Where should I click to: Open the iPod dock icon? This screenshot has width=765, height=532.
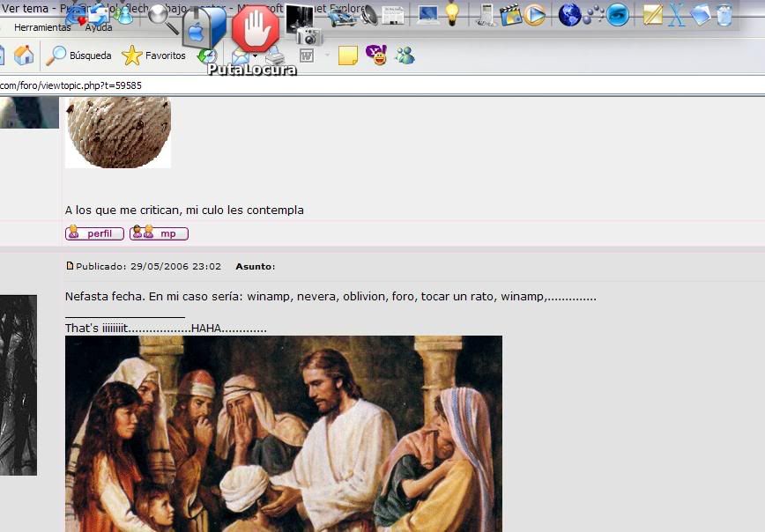pyautogui.click(x=486, y=15)
